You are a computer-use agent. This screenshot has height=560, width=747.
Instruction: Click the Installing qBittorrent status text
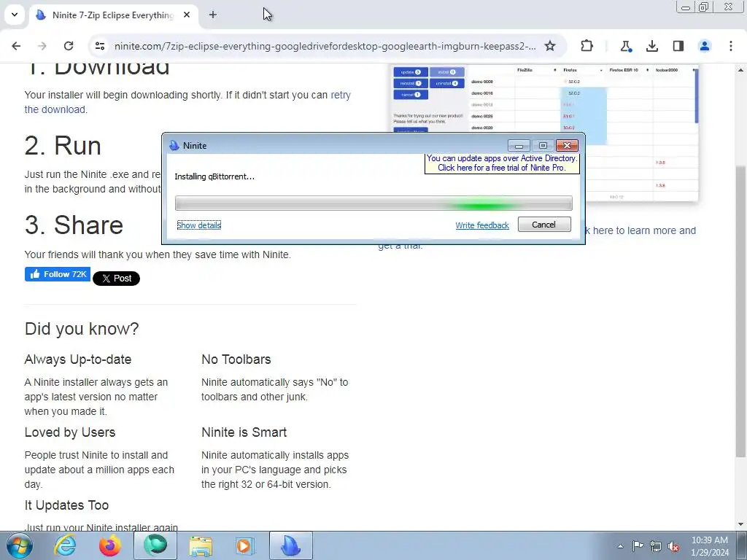(x=214, y=176)
